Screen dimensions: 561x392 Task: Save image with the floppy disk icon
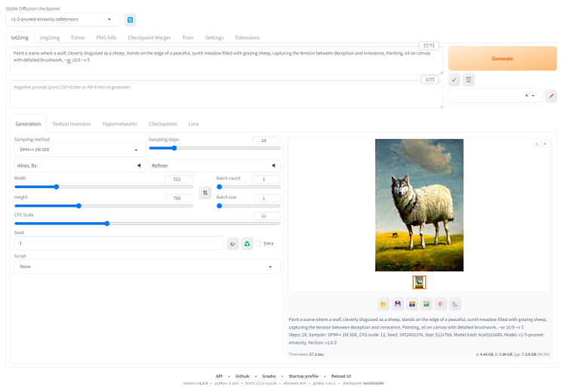click(x=397, y=304)
